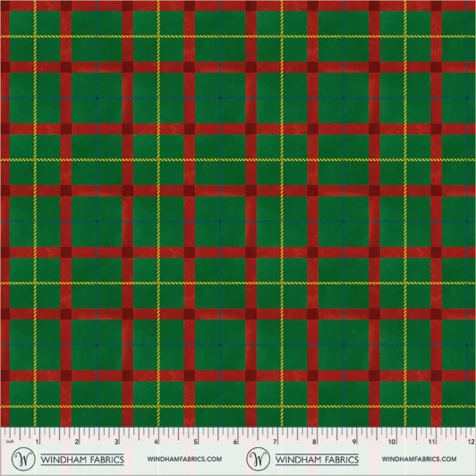Click ruler number 5
This screenshot has width=476, height=476.
(x=196, y=442)
